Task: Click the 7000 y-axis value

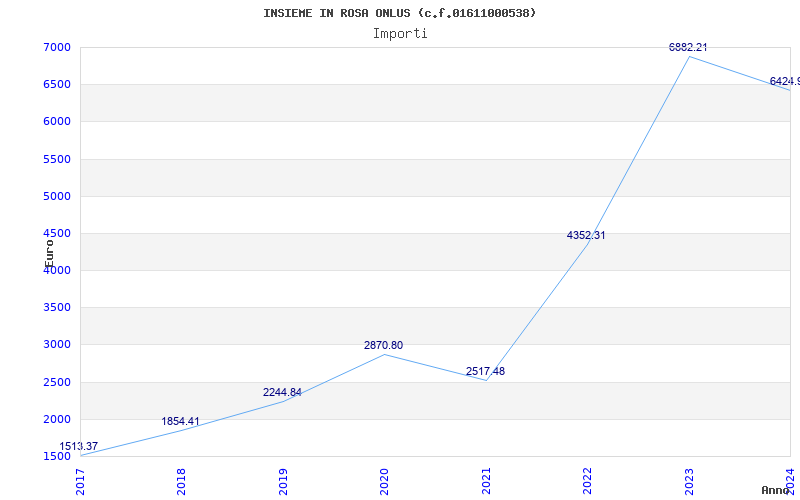Action: coord(57,47)
